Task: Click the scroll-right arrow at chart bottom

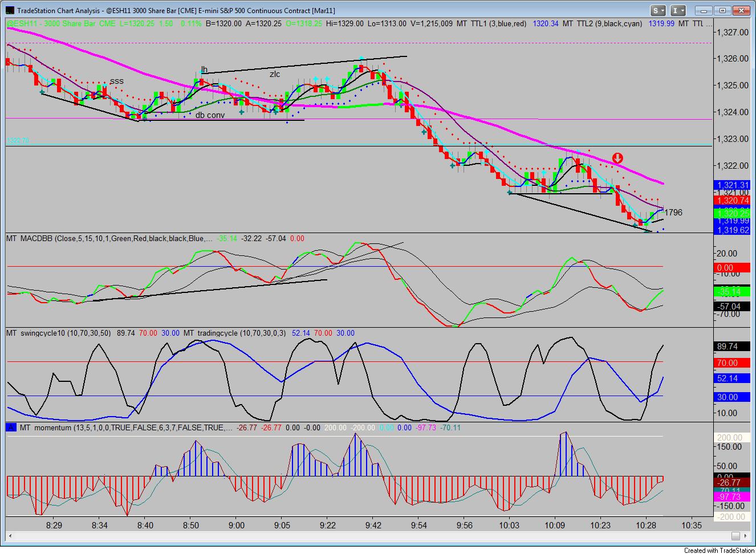Action: pos(744,536)
